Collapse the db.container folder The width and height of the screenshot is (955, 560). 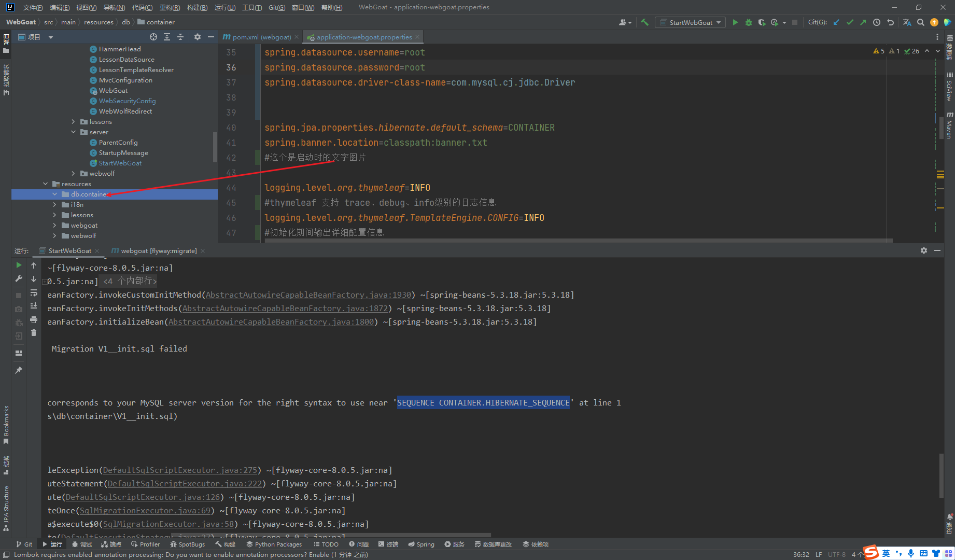coord(54,194)
